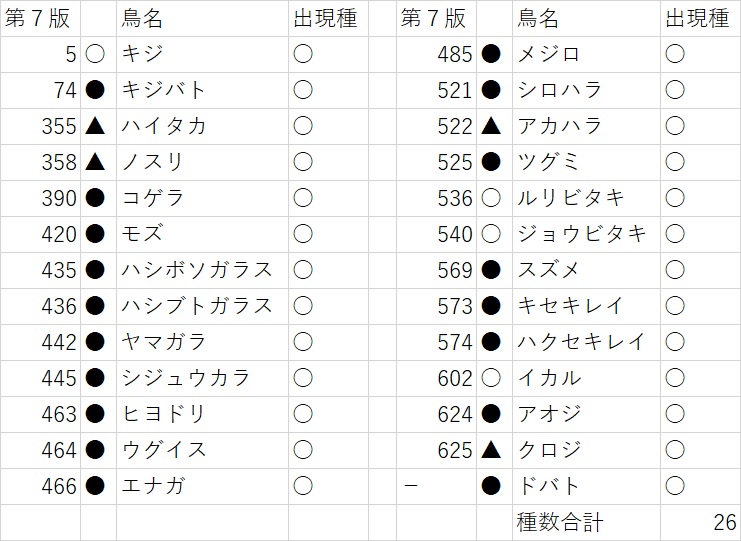
Task: Select the number 445 cell for シジュウカラ
Action: (58, 378)
